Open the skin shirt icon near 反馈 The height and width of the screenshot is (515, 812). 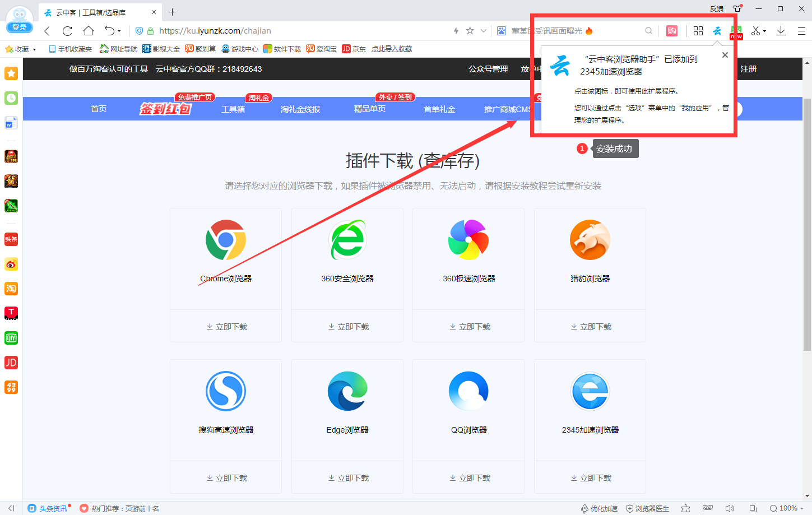pos(737,8)
